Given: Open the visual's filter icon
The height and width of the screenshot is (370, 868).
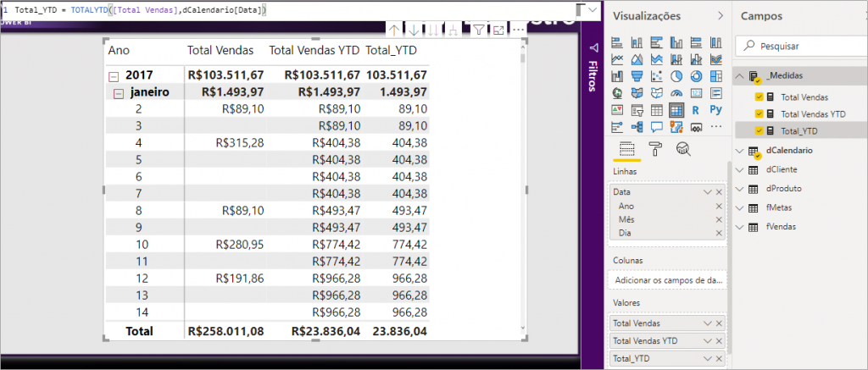Looking at the screenshot, I should point(478,30).
